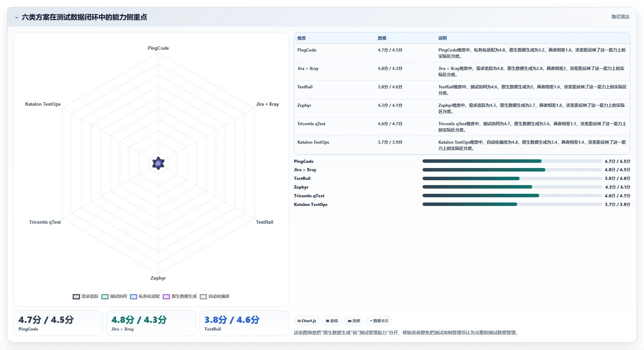Click the TestRail progress bar
Viewport: 644px width, 350px height.
512,178
